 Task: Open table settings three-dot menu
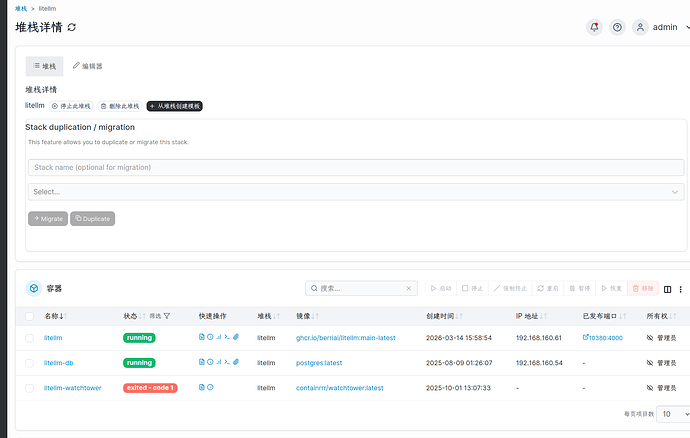(680, 289)
